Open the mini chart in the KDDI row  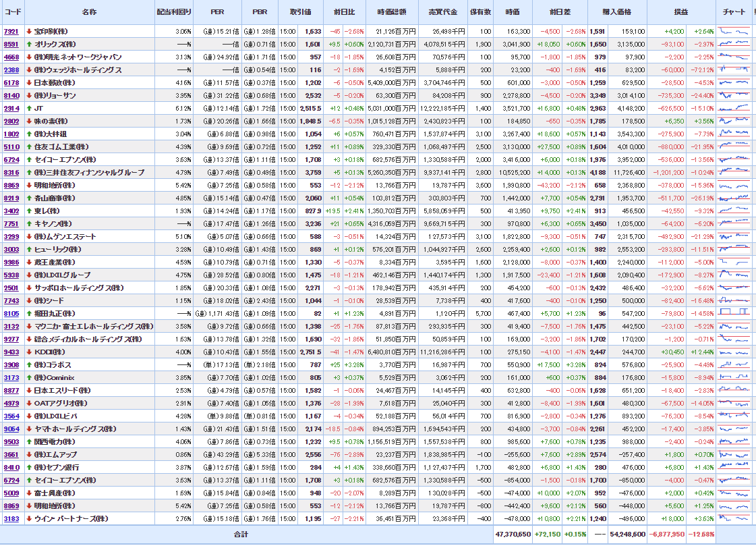[x=734, y=352]
